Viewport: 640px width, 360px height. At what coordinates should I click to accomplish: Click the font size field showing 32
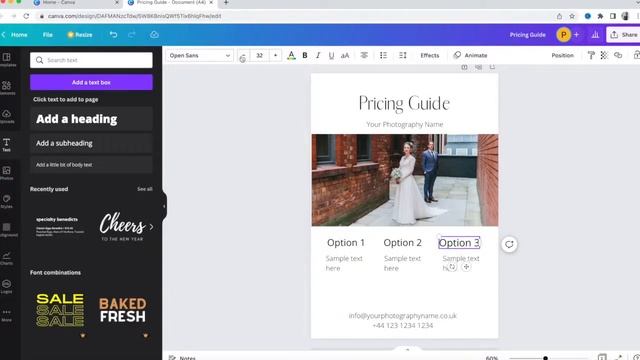pos(260,56)
